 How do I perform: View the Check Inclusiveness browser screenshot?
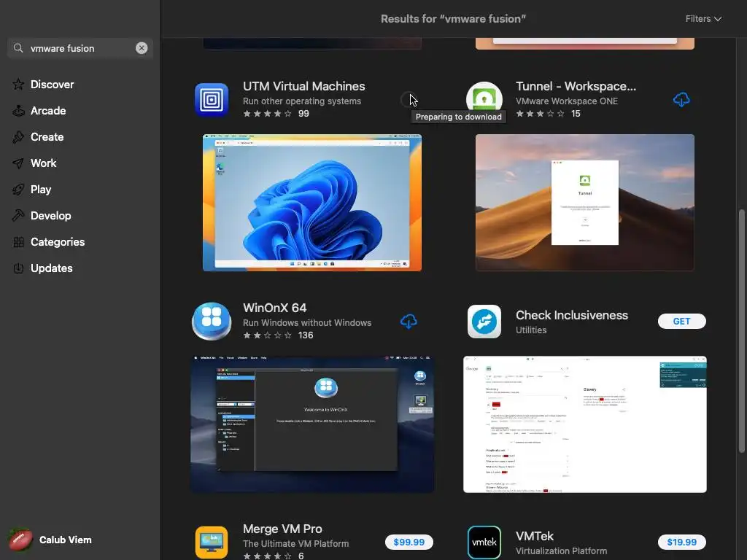(x=585, y=424)
